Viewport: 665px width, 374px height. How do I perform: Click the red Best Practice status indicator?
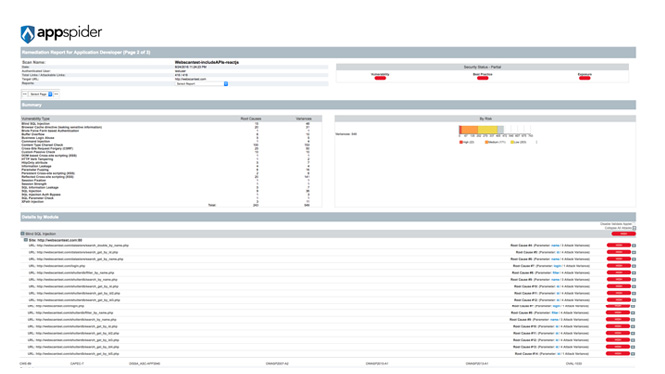pyautogui.click(x=483, y=78)
